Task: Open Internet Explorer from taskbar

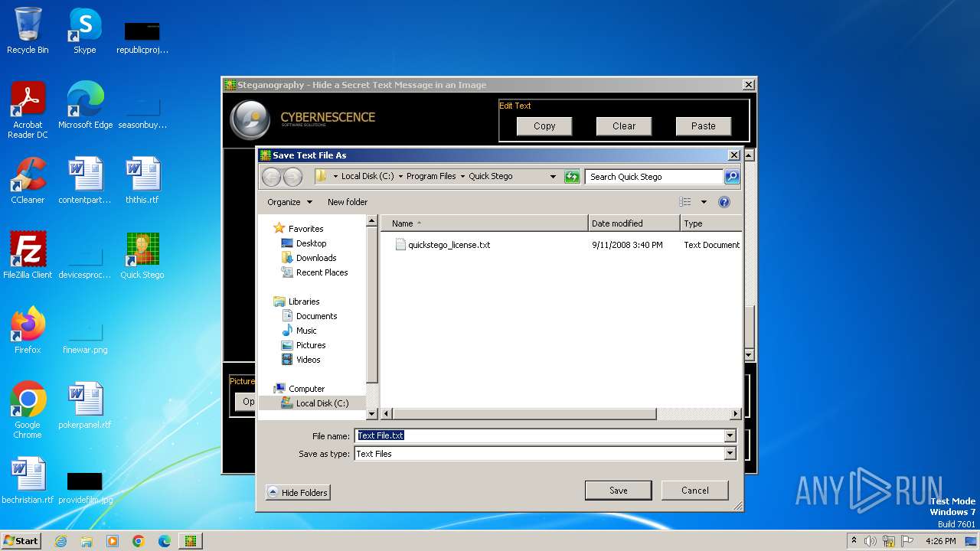Action: 60,541
